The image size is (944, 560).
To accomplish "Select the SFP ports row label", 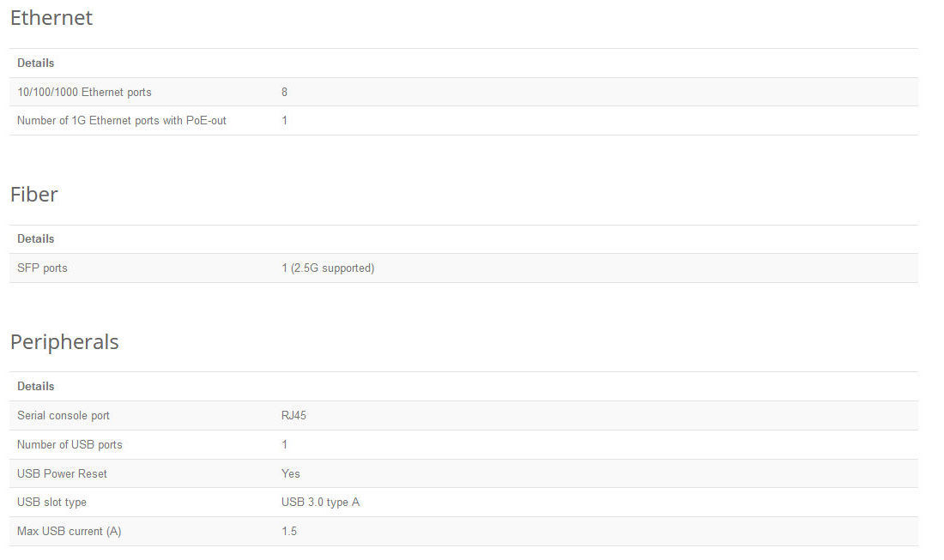I will (42, 268).
